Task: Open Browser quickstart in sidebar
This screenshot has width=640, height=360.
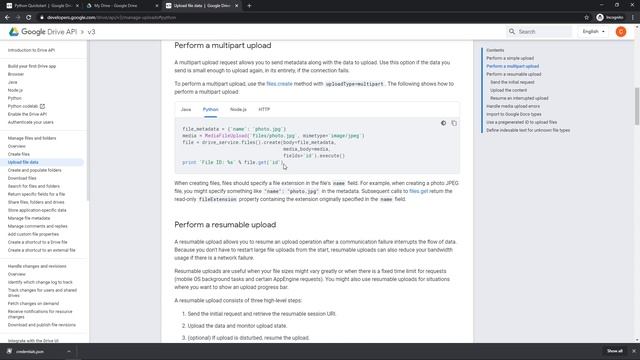Action: click(x=16, y=74)
